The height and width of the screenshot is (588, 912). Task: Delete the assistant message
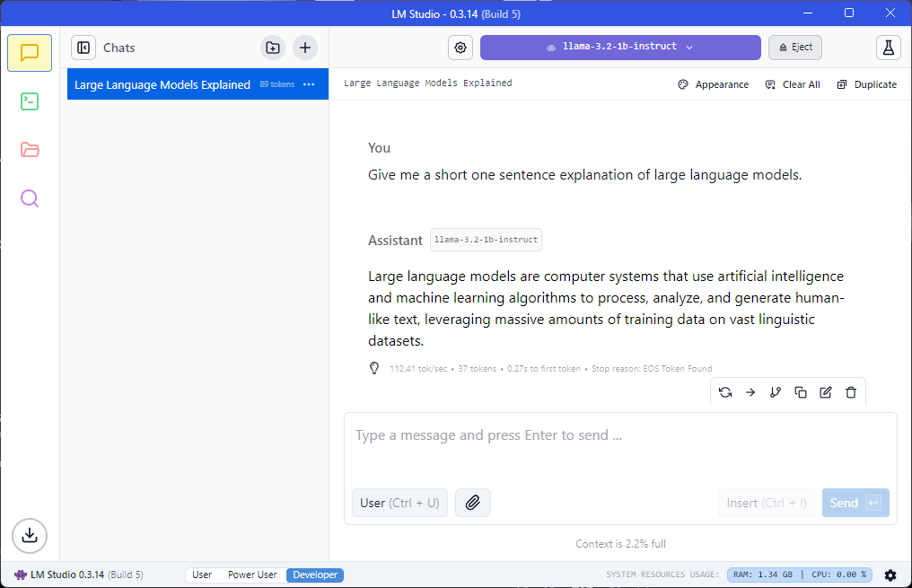[x=850, y=391]
